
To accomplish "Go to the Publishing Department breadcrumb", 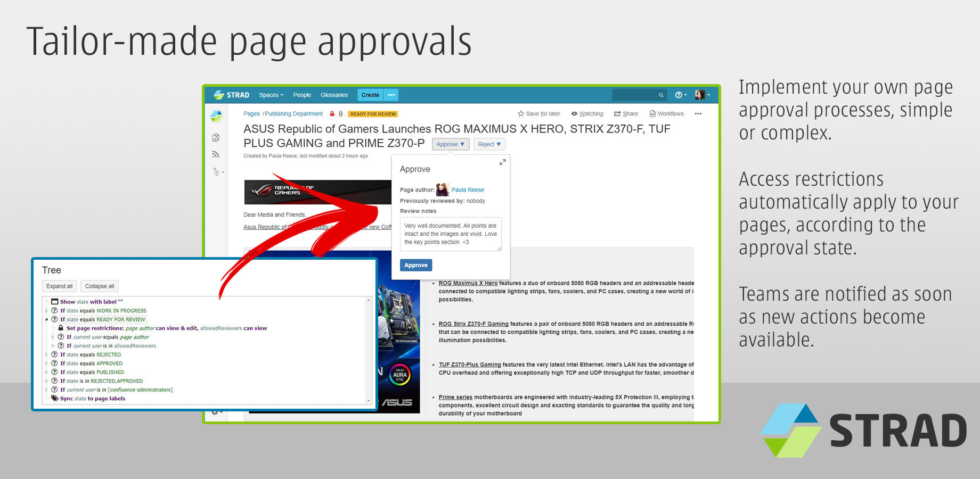I will coord(294,114).
